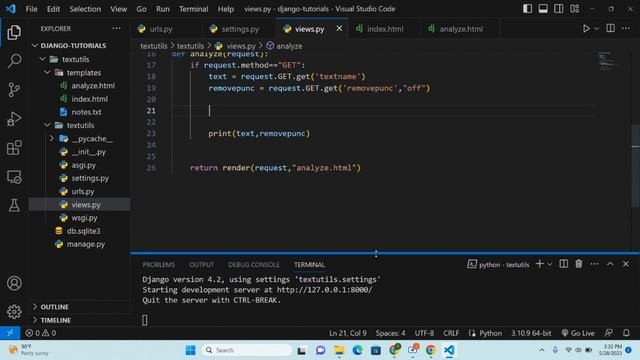640x360 pixels.
Task: Close the views.py editor tab
Action: pos(339,28)
